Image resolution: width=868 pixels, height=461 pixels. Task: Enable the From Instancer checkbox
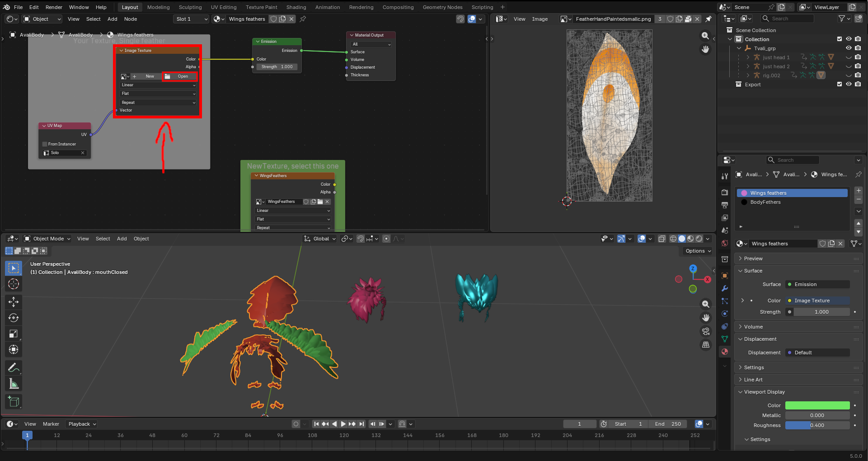coord(45,144)
